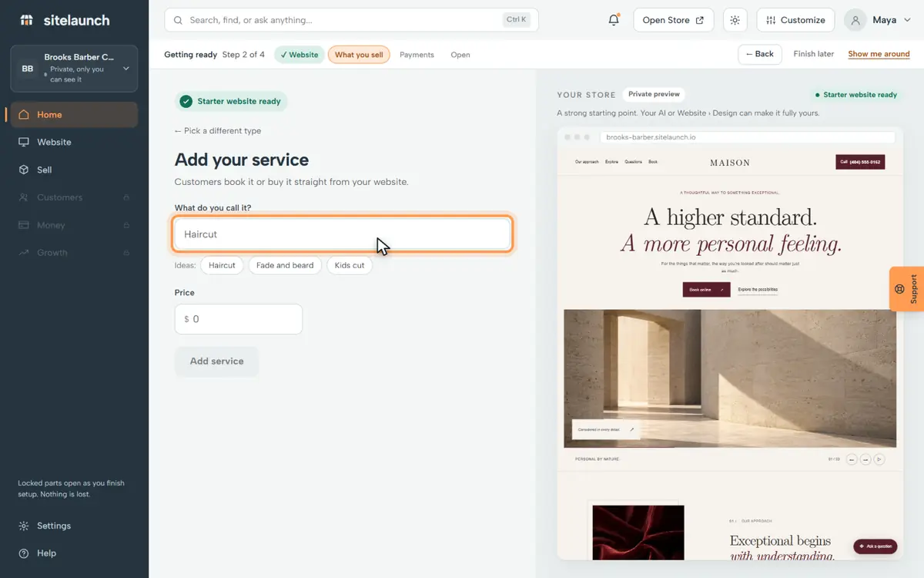Viewport: 924px width, 578px height.
Task: Click the Add service button
Action: (216, 361)
